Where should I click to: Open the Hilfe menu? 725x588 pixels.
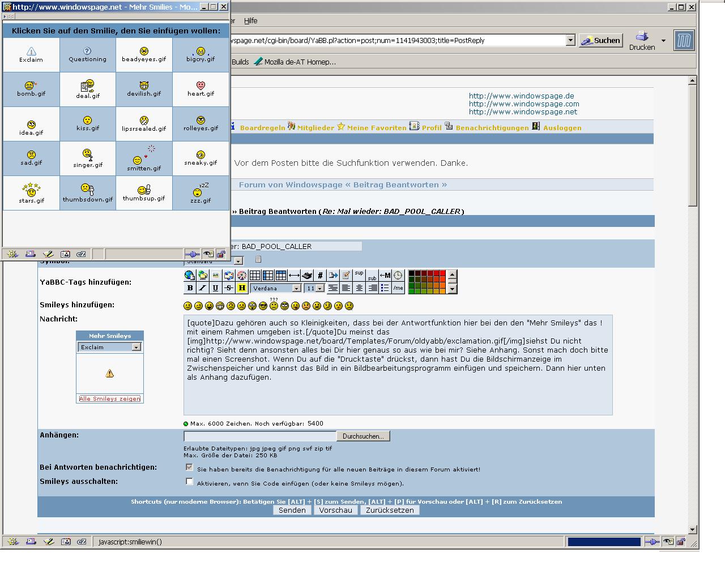tap(250, 21)
